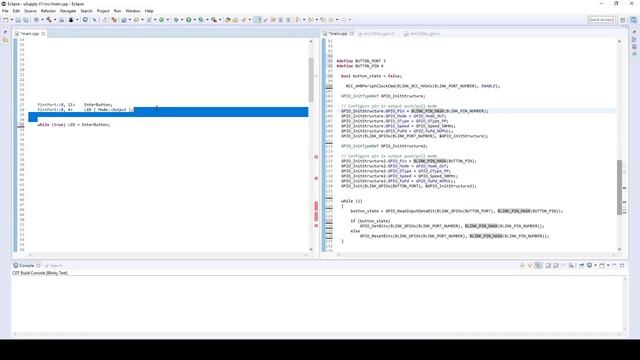The height and width of the screenshot is (360, 640).
Task: Click the Debug bug icon in toolbar
Action: (x=176, y=20)
